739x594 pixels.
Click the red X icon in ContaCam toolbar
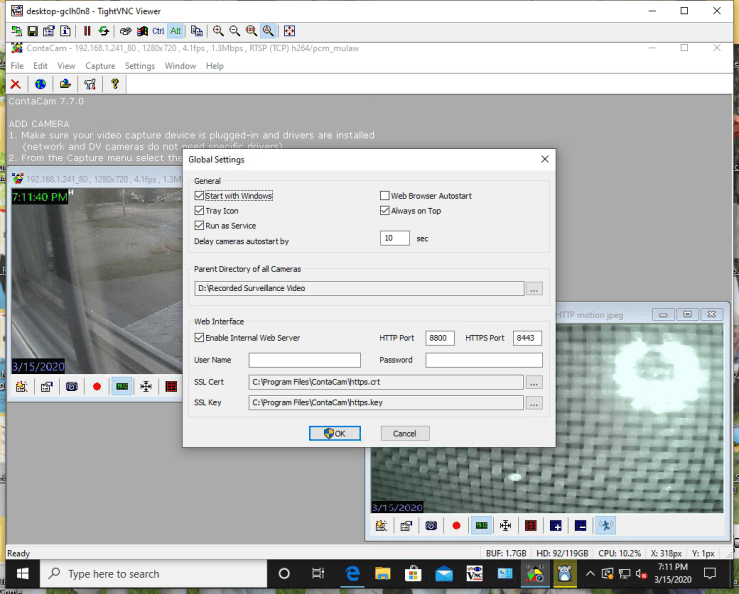[x=15, y=85]
